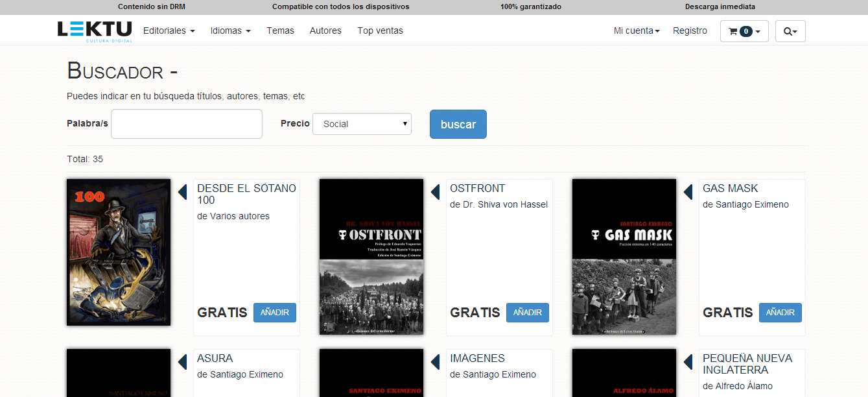Go to the Autores page
Screen dimensions: 868x397
click(x=325, y=30)
